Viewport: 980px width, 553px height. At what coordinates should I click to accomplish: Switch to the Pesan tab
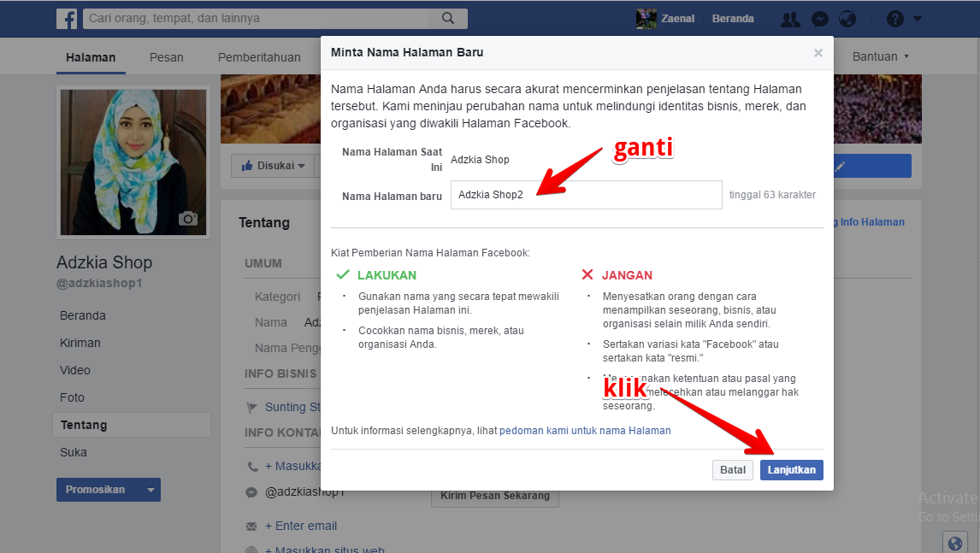(166, 57)
